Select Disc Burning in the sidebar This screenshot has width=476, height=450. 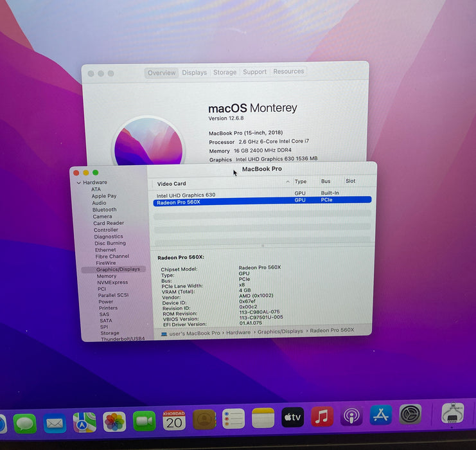[x=110, y=243]
